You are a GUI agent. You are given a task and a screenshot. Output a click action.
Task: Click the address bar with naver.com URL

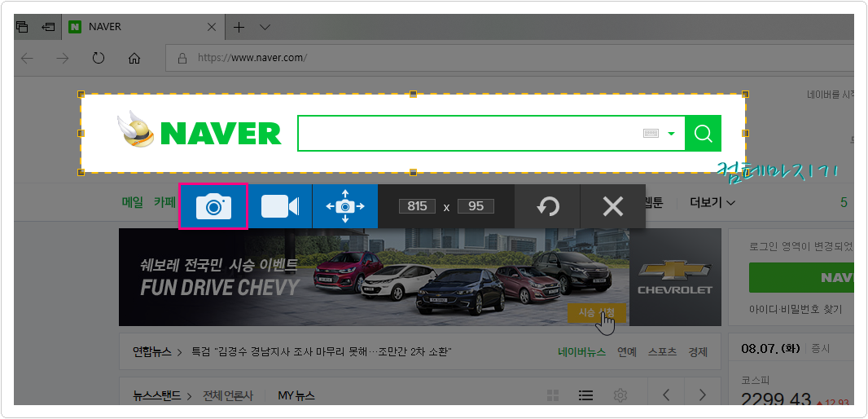[509, 58]
